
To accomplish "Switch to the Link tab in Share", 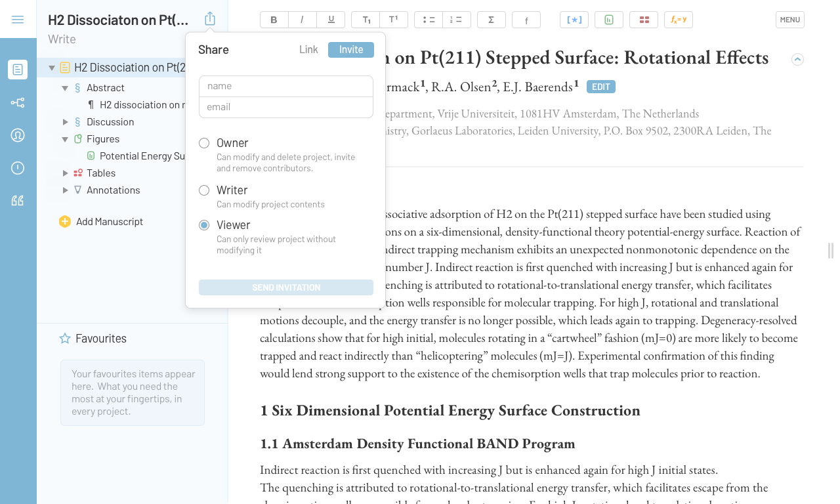I will (x=308, y=50).
